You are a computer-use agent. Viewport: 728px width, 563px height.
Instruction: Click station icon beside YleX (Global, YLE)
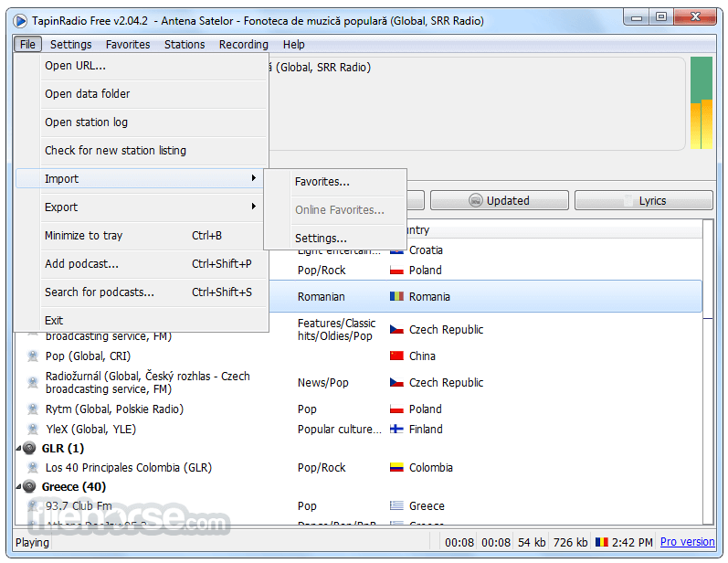[33, 430]
